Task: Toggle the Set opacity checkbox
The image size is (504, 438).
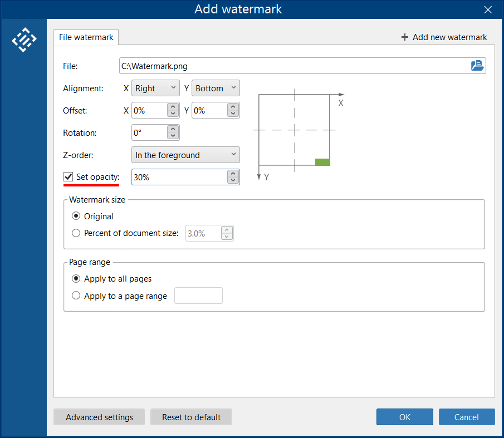Action: click(x=68, y=176)
